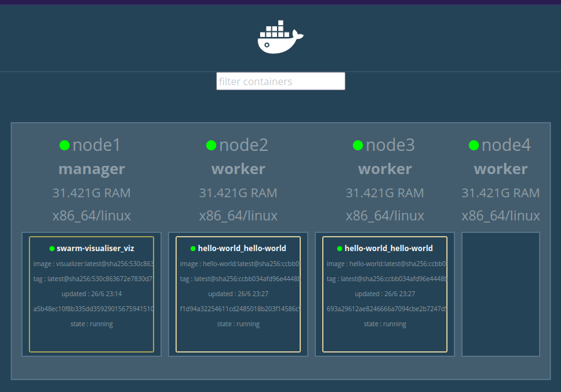Click node2's hello-world container status dot
Screen dimensions: 561x392
[x=193, y=249]
